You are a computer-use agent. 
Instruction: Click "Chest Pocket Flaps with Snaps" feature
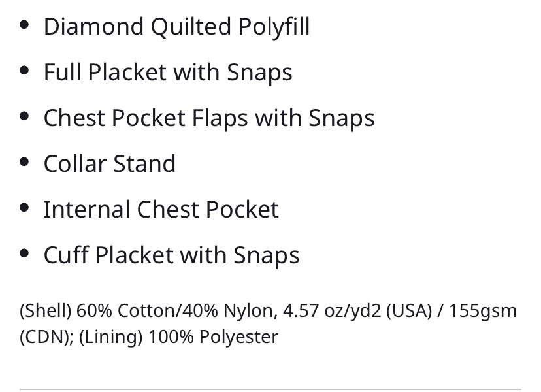point(209,118)
